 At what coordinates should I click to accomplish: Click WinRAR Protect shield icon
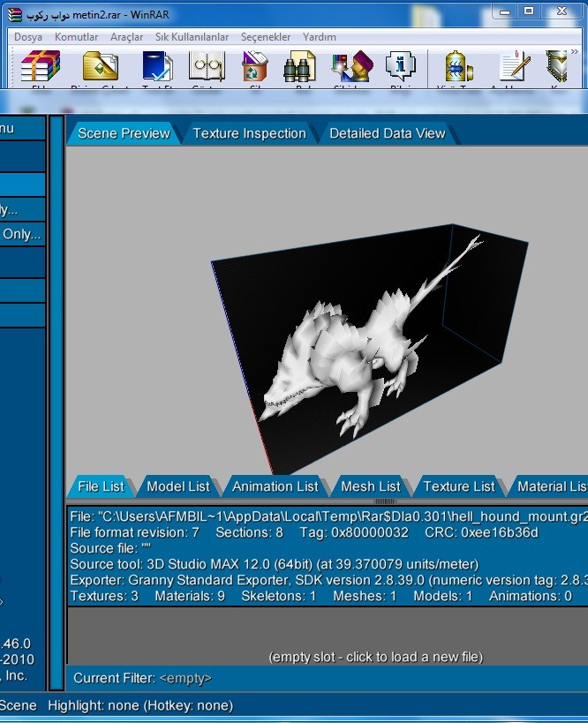[x=556, y=66]
